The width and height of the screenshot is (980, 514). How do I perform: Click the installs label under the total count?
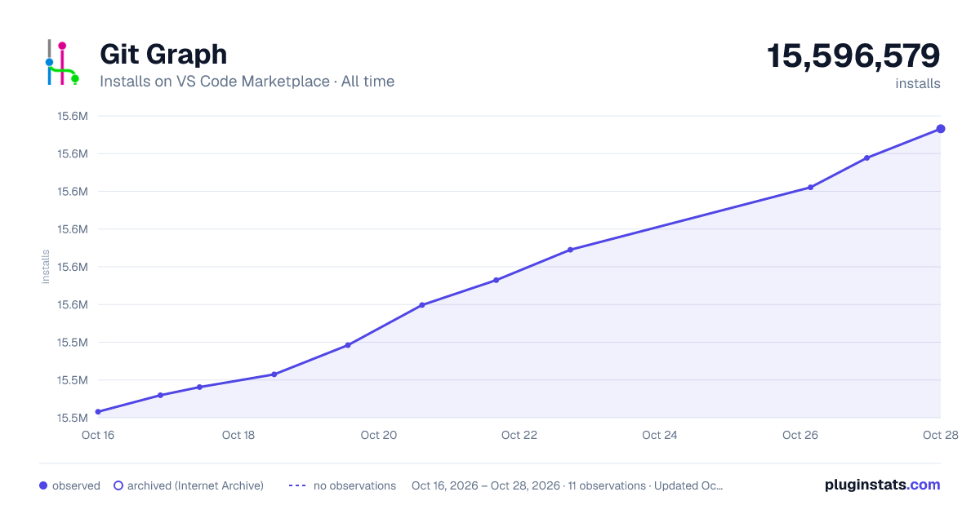click(918, 83)
